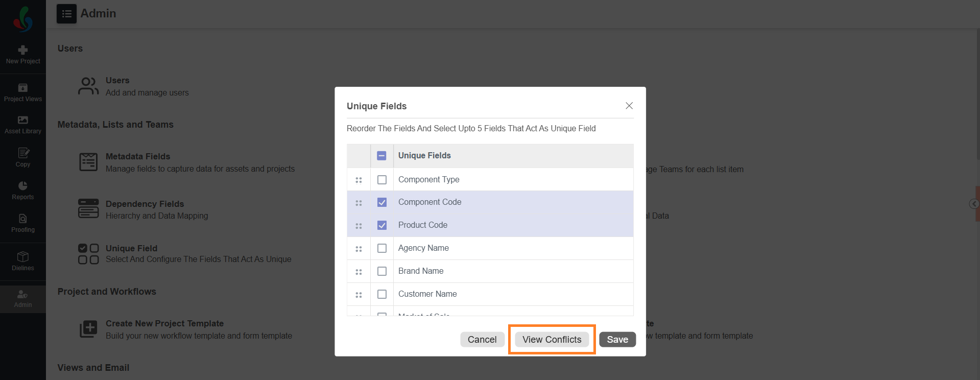The image size is (980, 380).
Task: Click the New Project plus icon
Action: [23, 50]
